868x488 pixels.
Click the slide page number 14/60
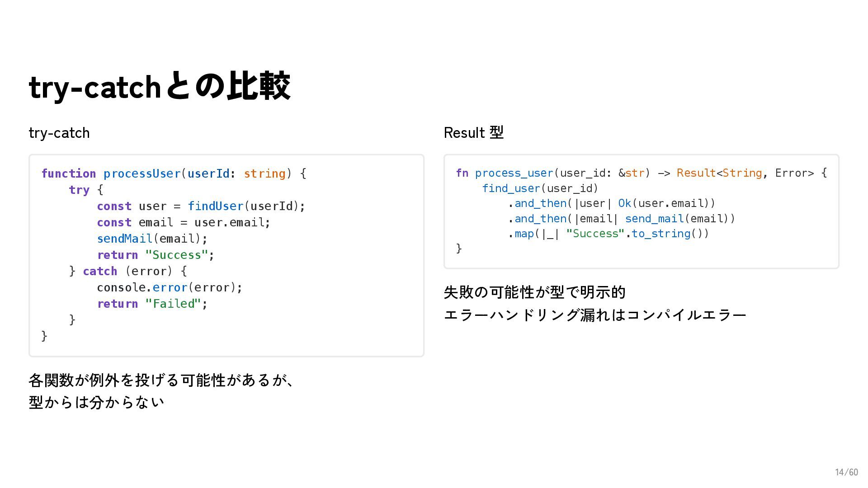tap(846, 472)
